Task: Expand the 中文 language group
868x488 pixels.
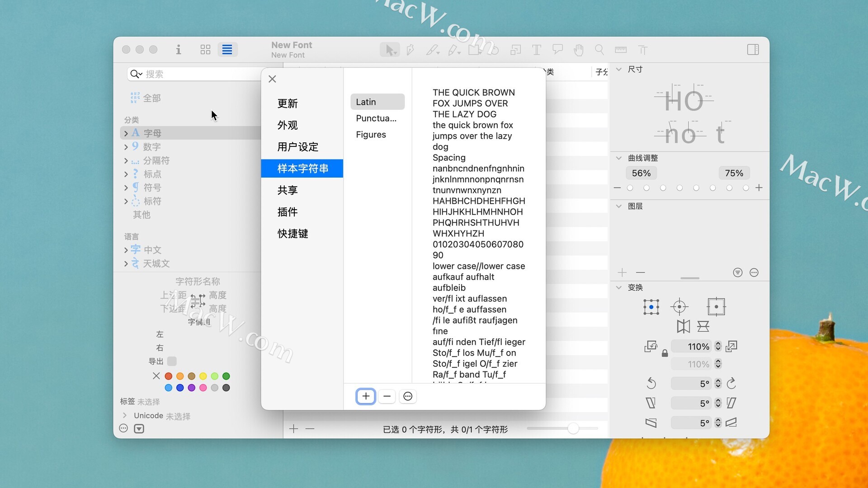Action: click(126, 250)
